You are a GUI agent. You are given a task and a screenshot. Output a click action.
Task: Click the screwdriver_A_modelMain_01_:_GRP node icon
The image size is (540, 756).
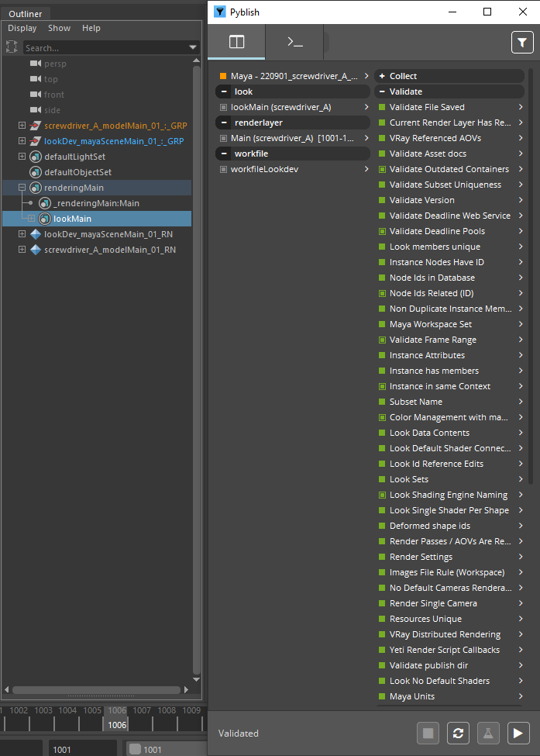point(35,126)
